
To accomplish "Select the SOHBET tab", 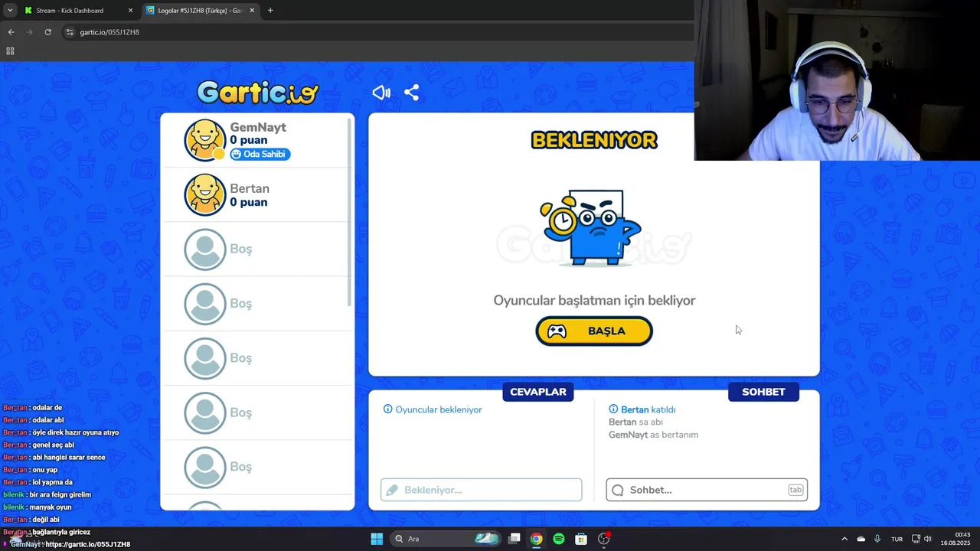I will point(763,392).
